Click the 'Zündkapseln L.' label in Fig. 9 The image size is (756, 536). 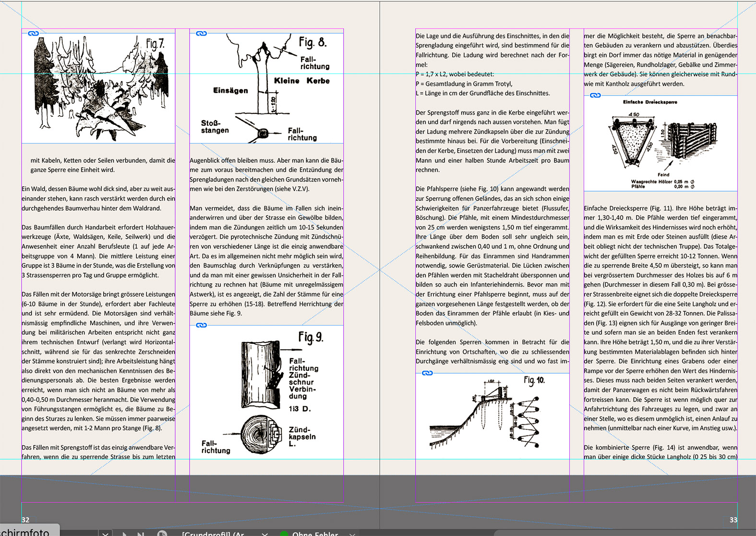302,437
